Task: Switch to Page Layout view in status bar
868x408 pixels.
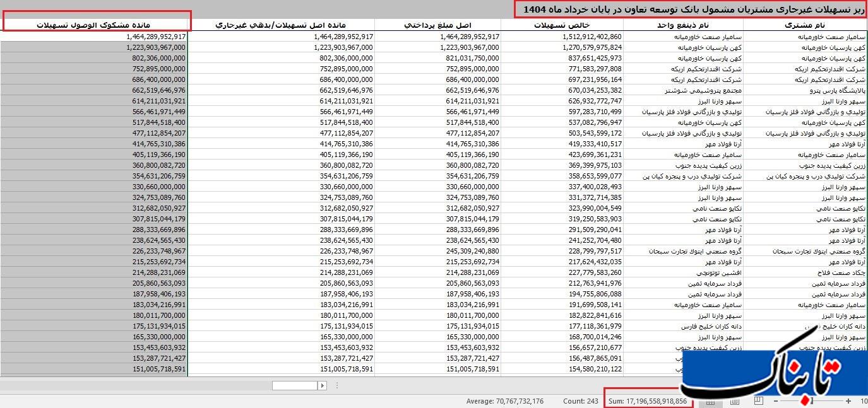Action: coord(735,401)
